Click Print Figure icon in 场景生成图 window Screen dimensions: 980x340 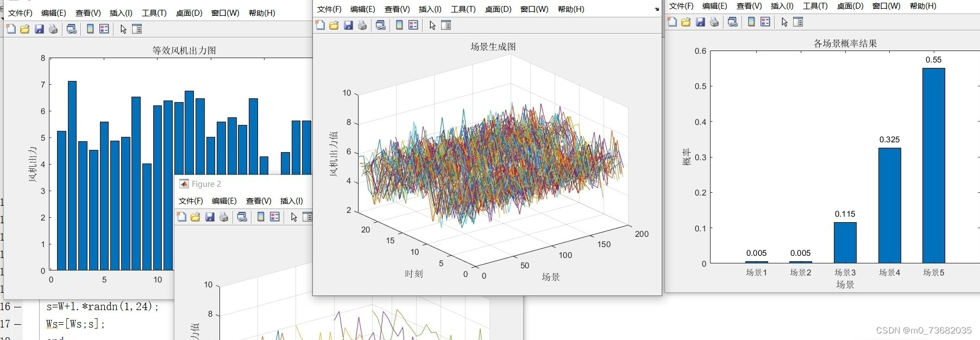point(362,25)
